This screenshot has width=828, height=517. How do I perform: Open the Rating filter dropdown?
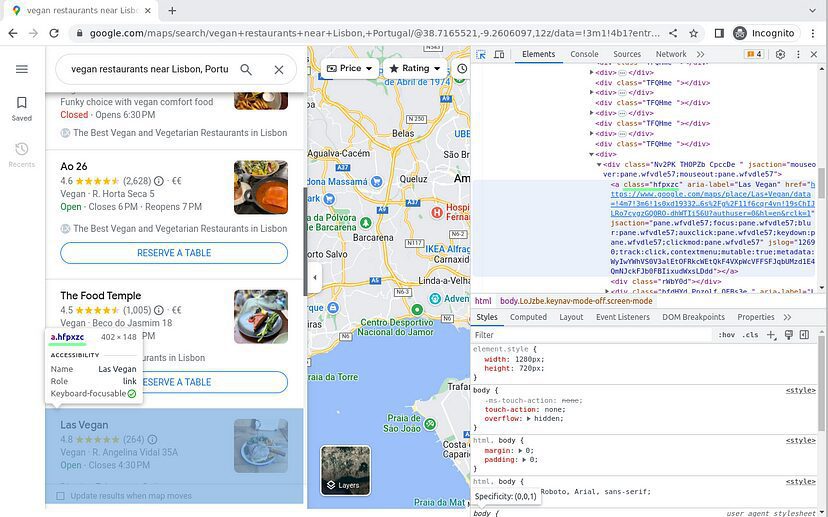pos(414,69)
